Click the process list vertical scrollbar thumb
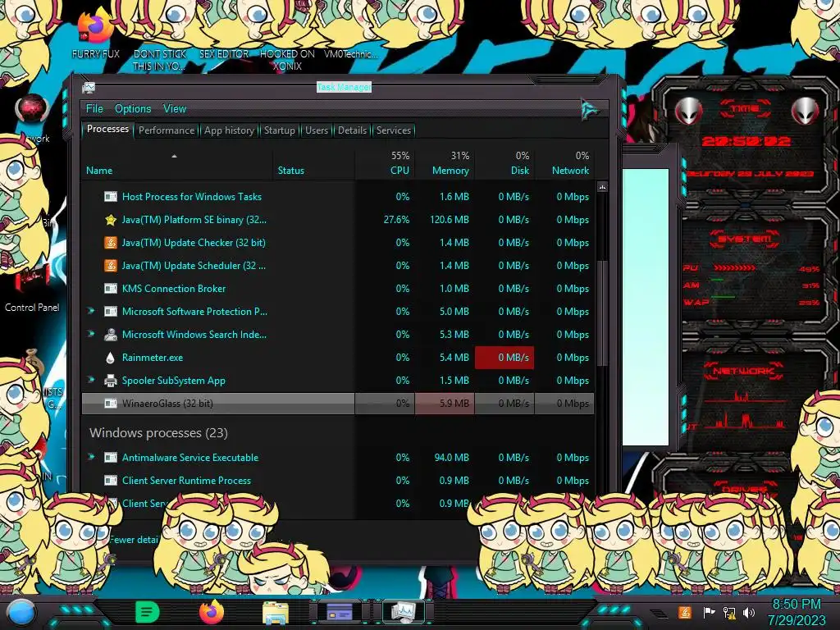Screen dimensions: 840x630 tap(602, 313)
